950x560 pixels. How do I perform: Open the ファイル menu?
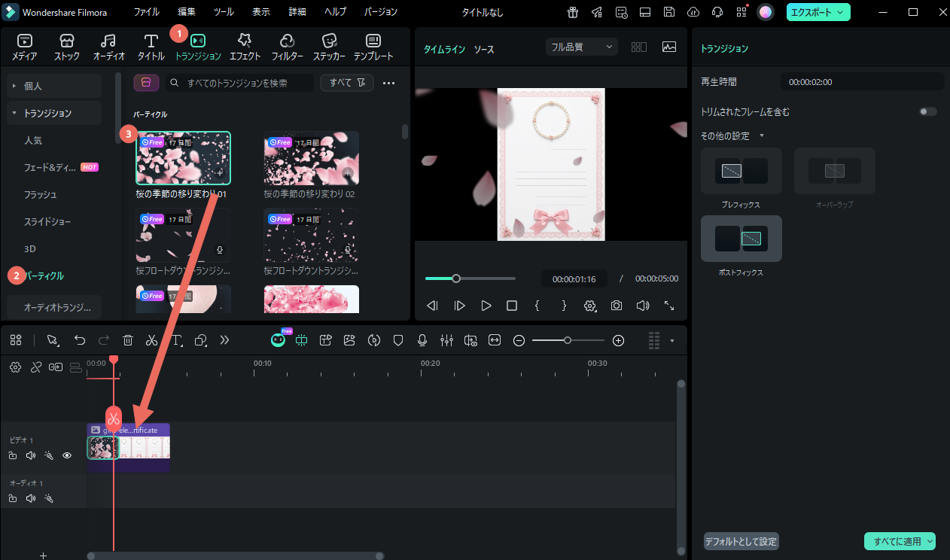coord(146,12)
